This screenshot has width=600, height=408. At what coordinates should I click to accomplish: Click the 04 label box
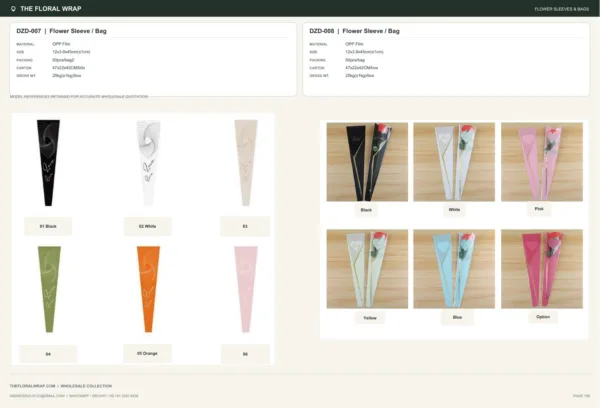(x=48, y=354)
